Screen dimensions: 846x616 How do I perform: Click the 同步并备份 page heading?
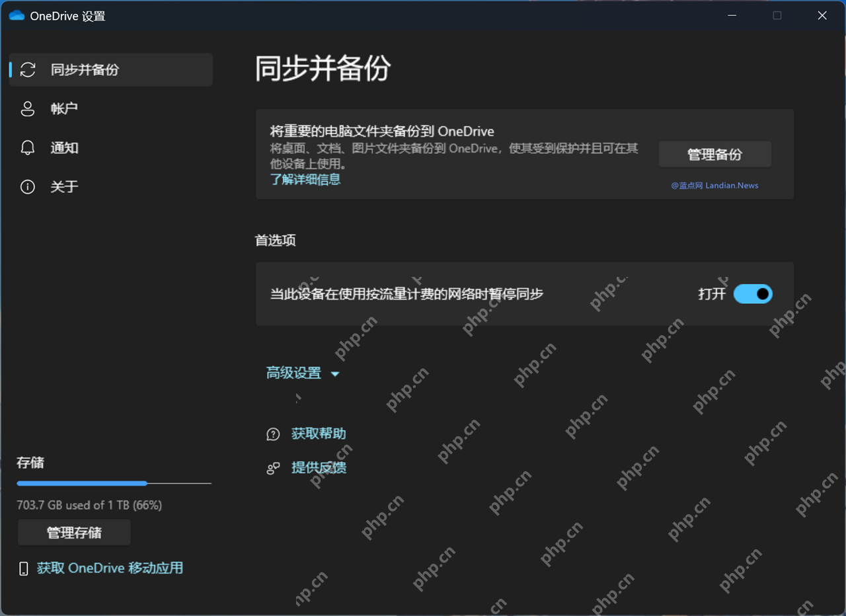[x=323, y=69]
